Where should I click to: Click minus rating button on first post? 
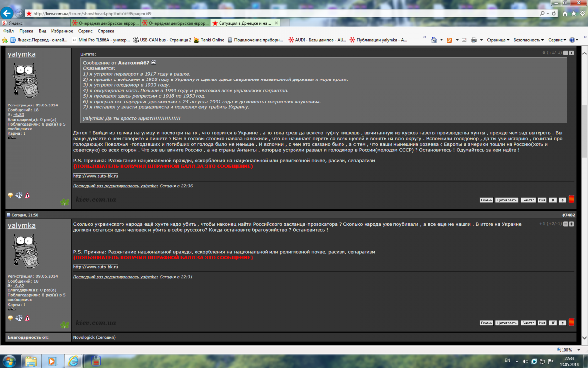[x=566, y=53]
